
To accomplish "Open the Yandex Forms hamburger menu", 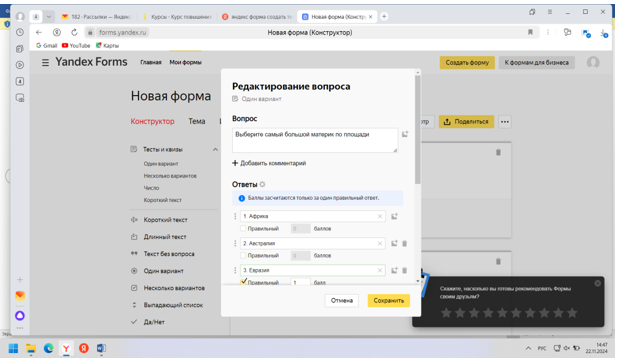I will (45, 62).
